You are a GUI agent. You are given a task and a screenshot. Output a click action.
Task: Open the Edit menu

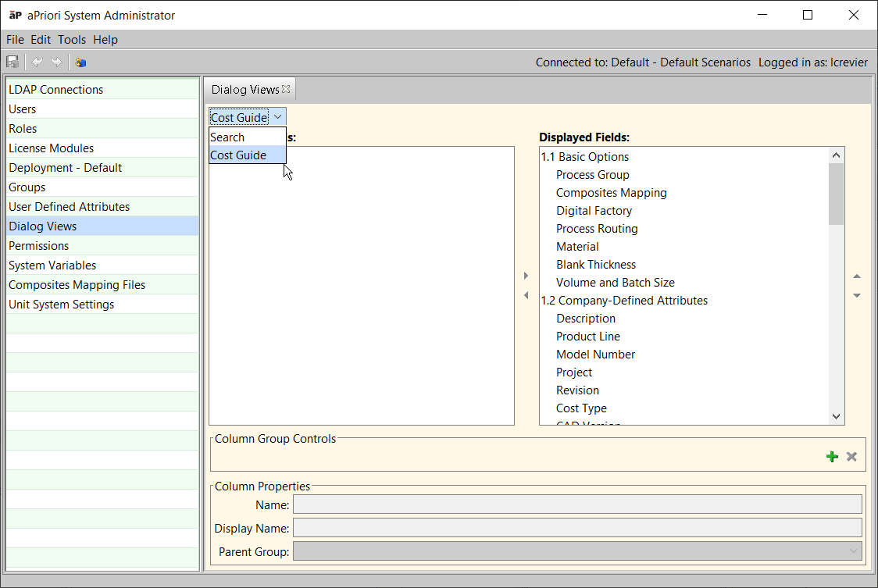pyautogui.click(x=41, y=40)
